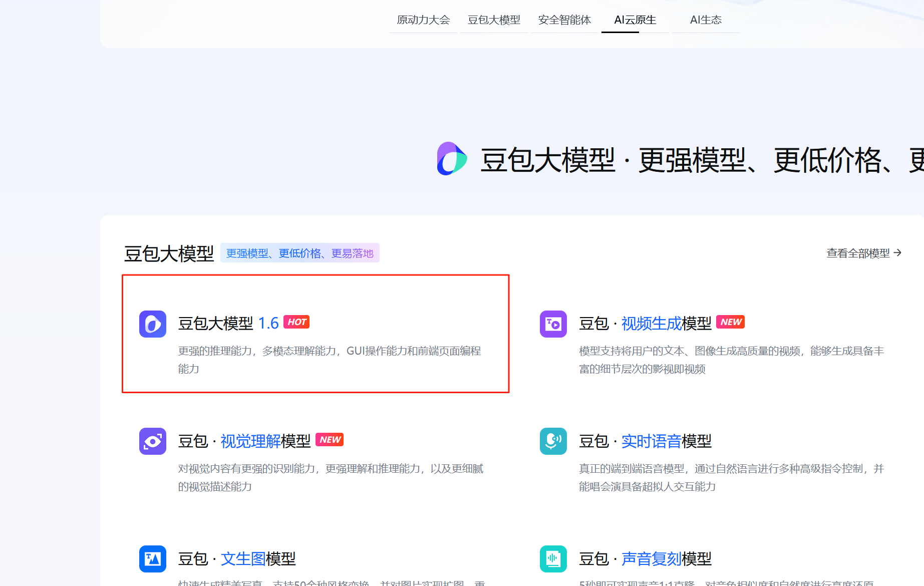
Task: Click the 豆包大模型 1.6 icon
Action: [153, 324]
